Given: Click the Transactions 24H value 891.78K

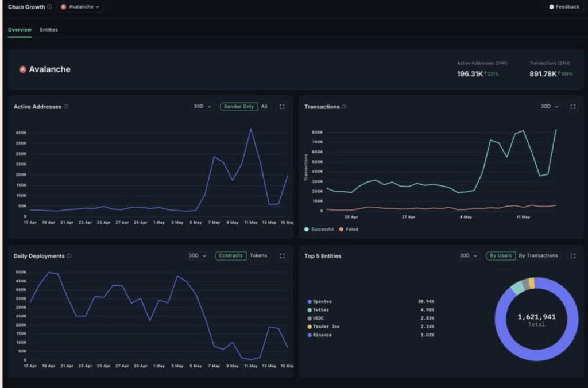Looking at the screenshot, I should tap(543, 74).
